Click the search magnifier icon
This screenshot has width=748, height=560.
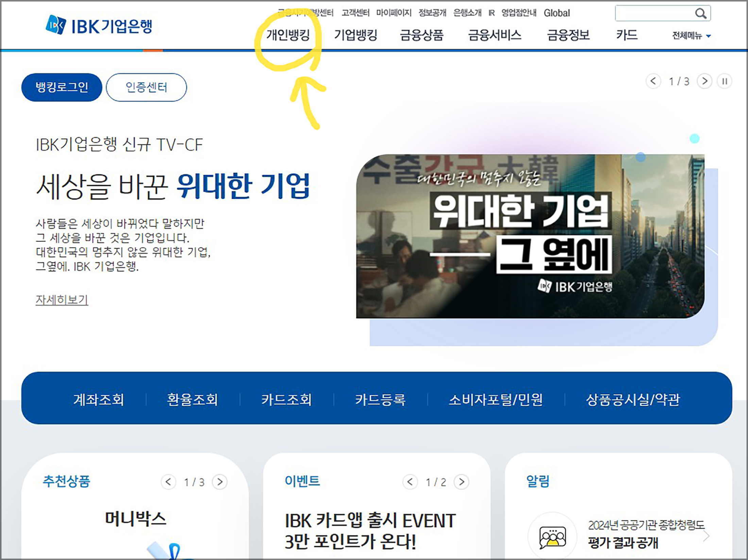click(x=701, y=13)
